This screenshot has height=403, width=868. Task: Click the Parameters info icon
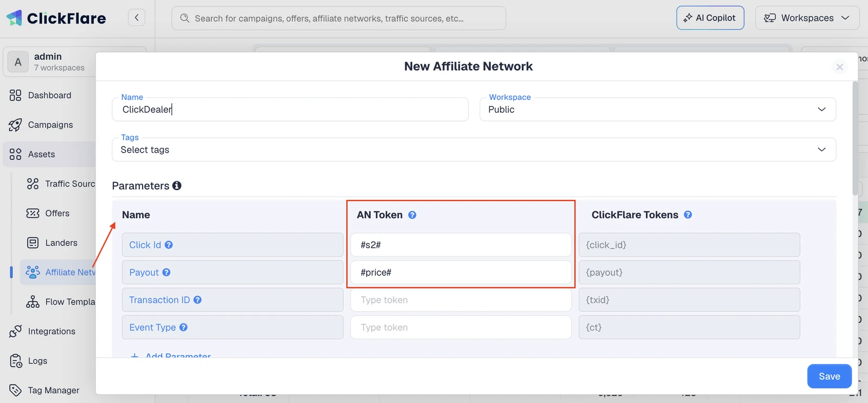point(177,186)
